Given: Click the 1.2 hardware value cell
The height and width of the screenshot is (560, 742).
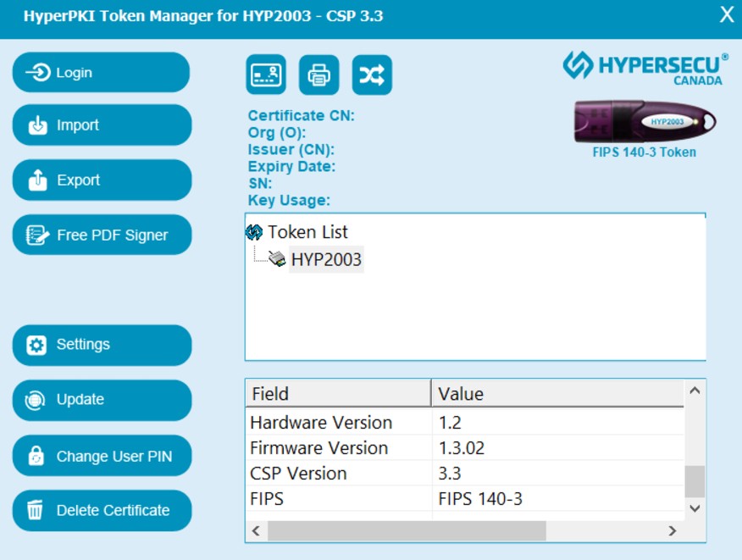Looking at the screenshot, I should coord(558,422).
